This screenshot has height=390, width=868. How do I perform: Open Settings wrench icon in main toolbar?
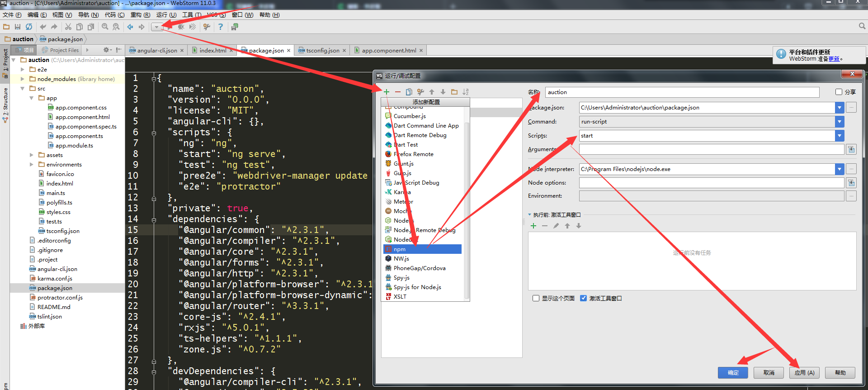(x=207, y=27)
